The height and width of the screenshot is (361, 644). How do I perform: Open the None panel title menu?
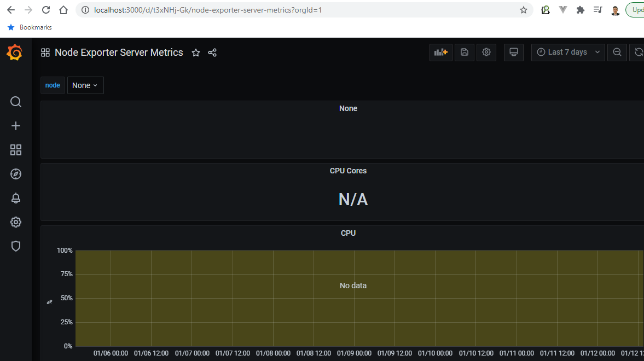point(348,108)
